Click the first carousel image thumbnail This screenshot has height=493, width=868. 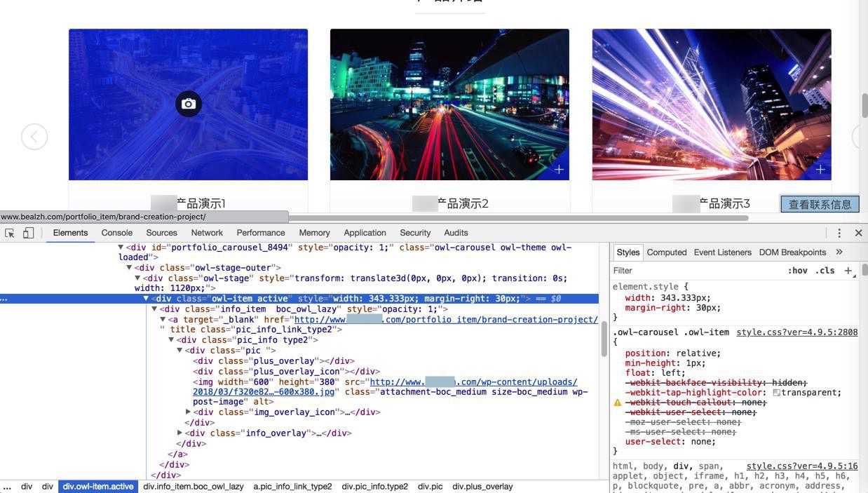coord(188,104)
